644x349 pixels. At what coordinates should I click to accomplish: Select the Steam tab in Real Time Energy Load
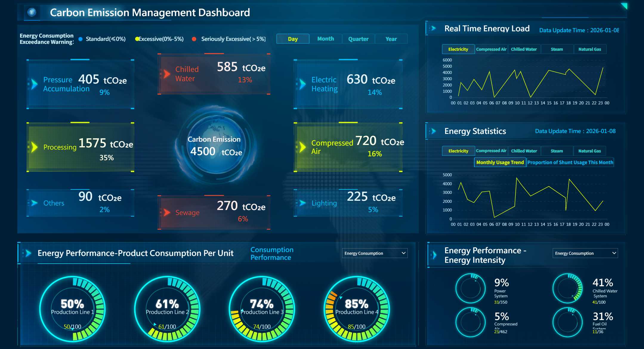click(557, 49)
